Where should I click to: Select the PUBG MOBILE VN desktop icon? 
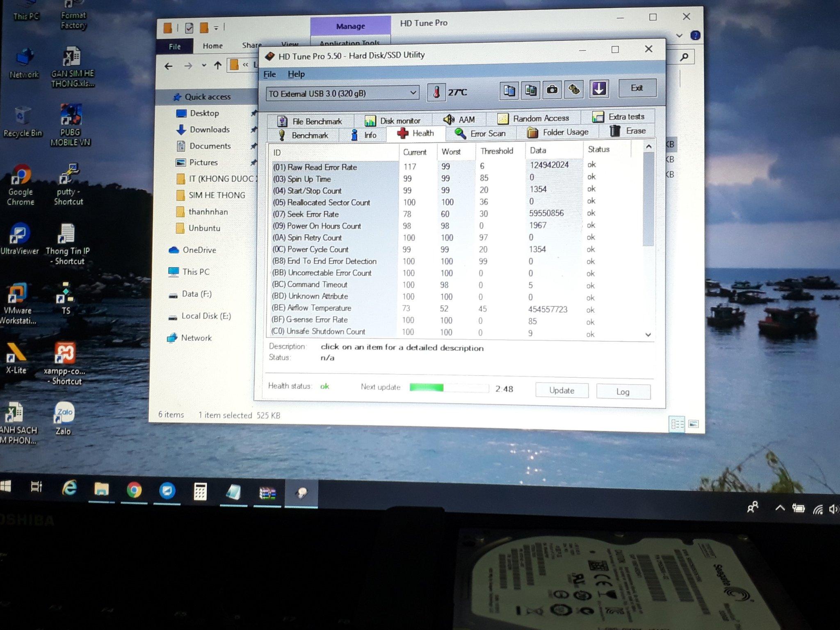pyautogui.click(x=71, y=125)
